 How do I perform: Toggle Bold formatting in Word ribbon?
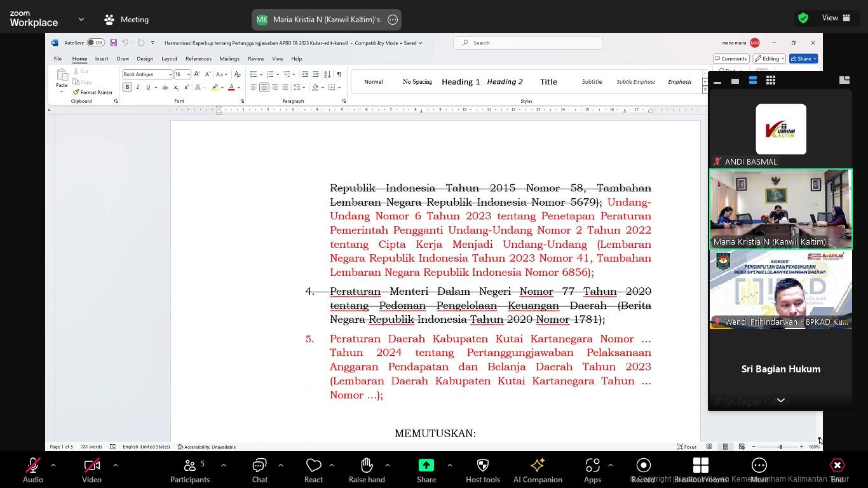pos(127,87)
